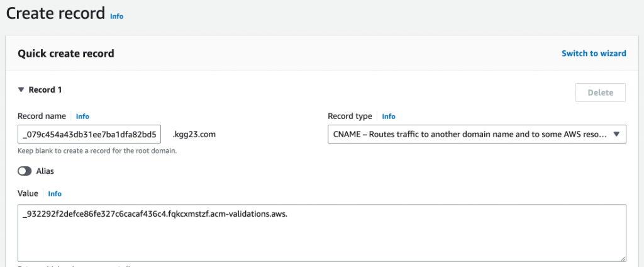Screen dimensions: 644x267
Task: Open Info link beside Create record title
Action: click(x=116, y=16)
